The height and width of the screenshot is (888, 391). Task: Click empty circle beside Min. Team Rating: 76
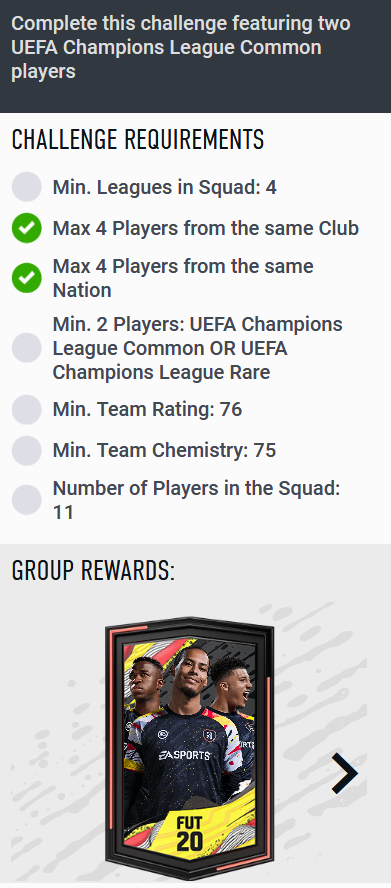[27, 409]
